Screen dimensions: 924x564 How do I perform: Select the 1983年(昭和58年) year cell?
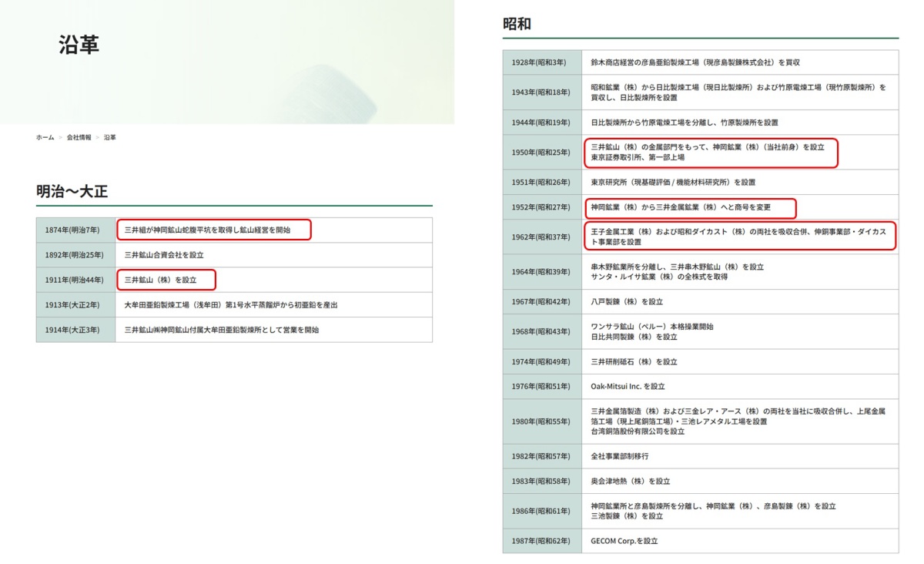point(542,482)
